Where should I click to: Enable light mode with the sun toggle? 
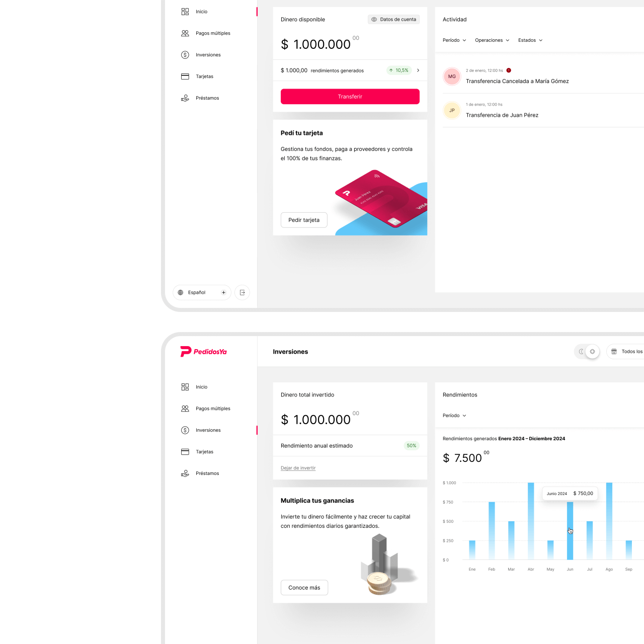coord(592,352)
